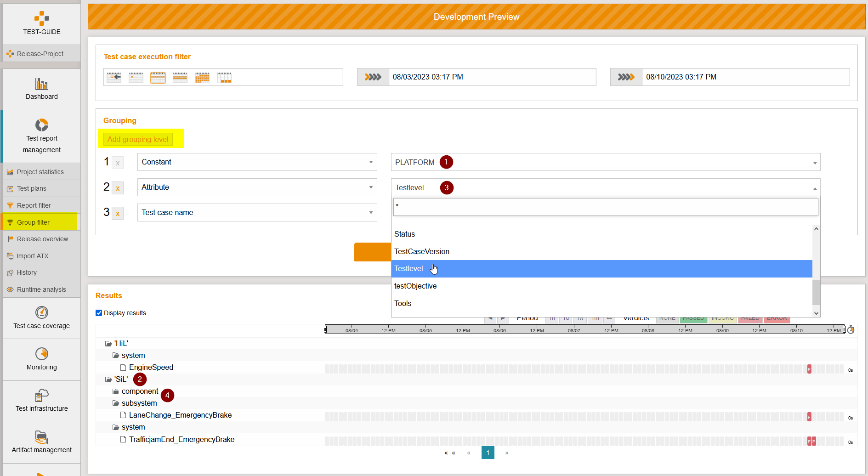Uncheck the Display results checkbox
The image size is (868, 476).
point(99,312)
